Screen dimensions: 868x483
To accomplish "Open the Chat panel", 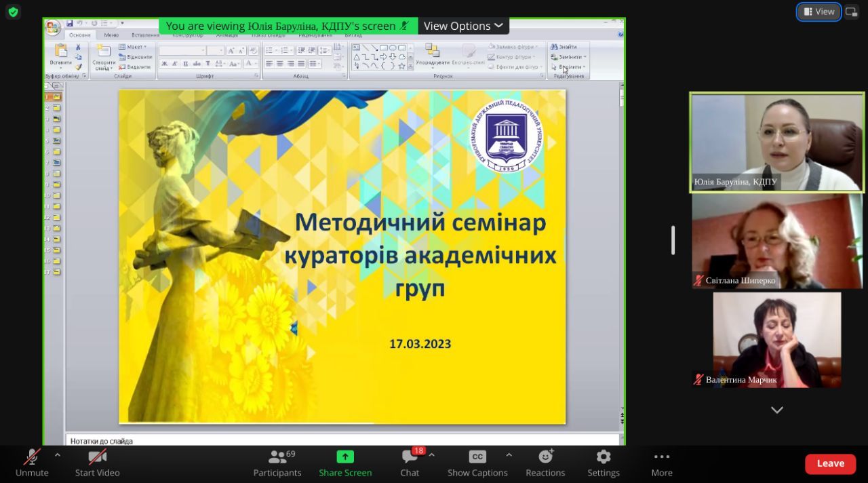I will coord(410,463).
